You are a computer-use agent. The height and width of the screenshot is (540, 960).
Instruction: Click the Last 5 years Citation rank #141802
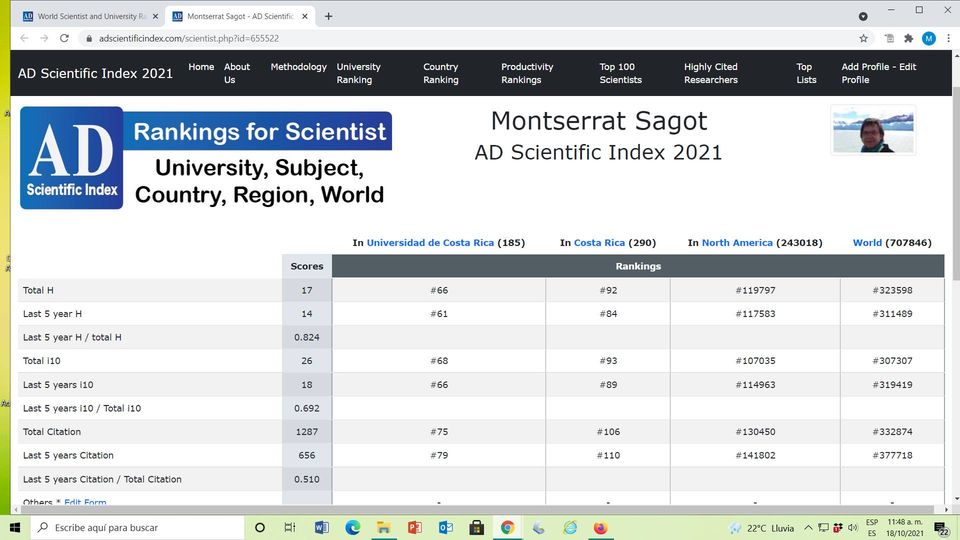tap(755, 455)
